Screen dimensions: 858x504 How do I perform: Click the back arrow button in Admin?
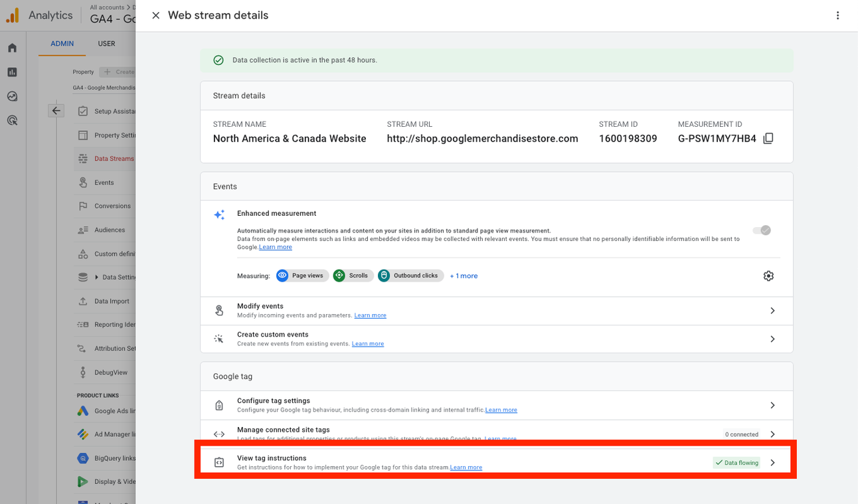[56, 112]
